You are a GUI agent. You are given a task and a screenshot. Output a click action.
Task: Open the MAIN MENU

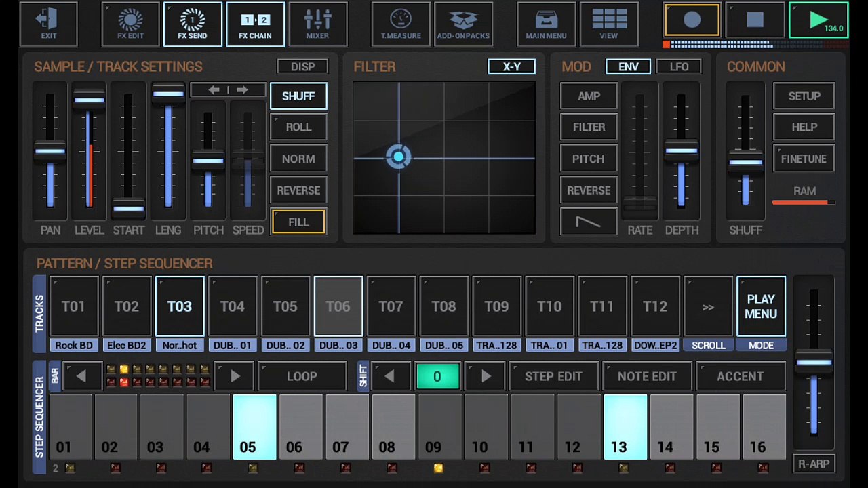tap(546, 24)
